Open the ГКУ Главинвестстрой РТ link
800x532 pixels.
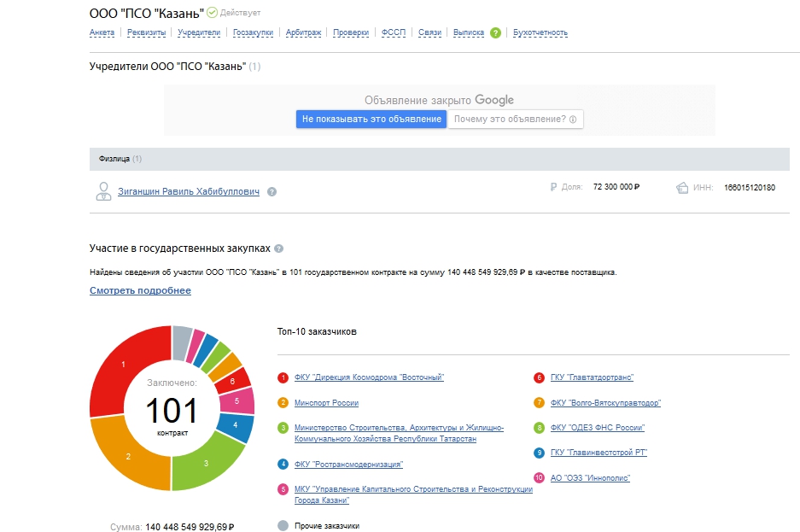click(x=599, y=453)
